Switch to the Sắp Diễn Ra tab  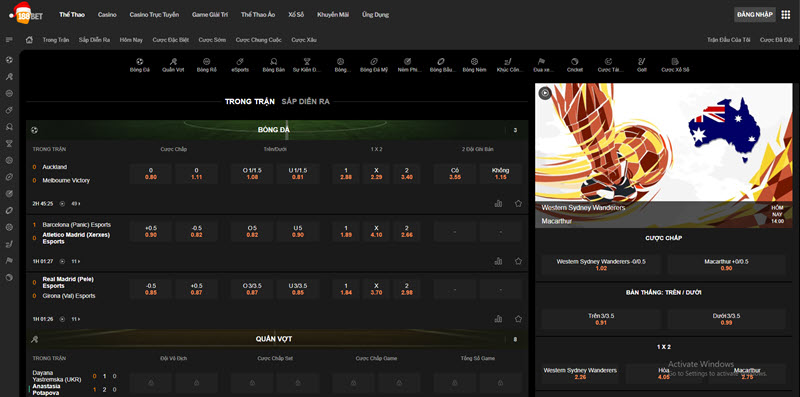tap(305, 102)
